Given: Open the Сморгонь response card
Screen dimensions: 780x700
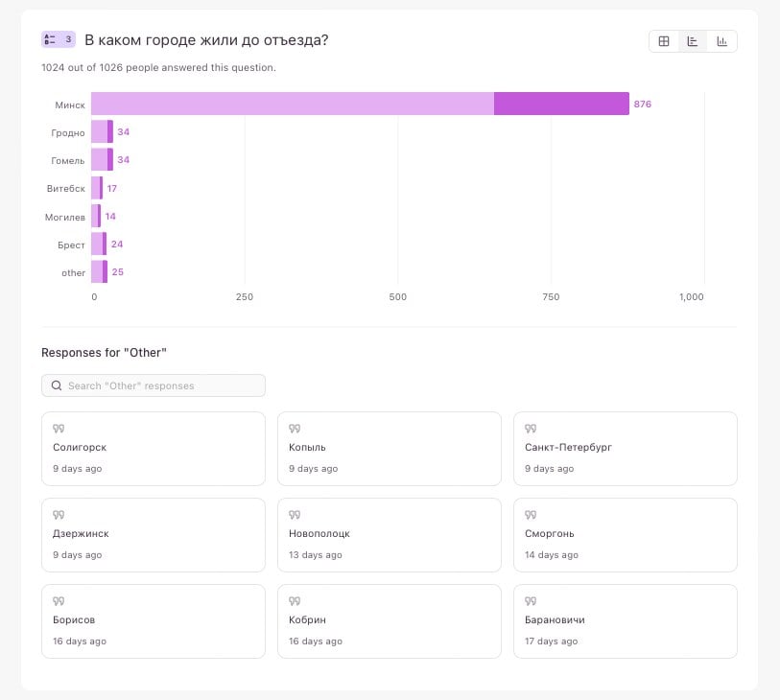Looking at the screenshot, I should coord(625,535).
